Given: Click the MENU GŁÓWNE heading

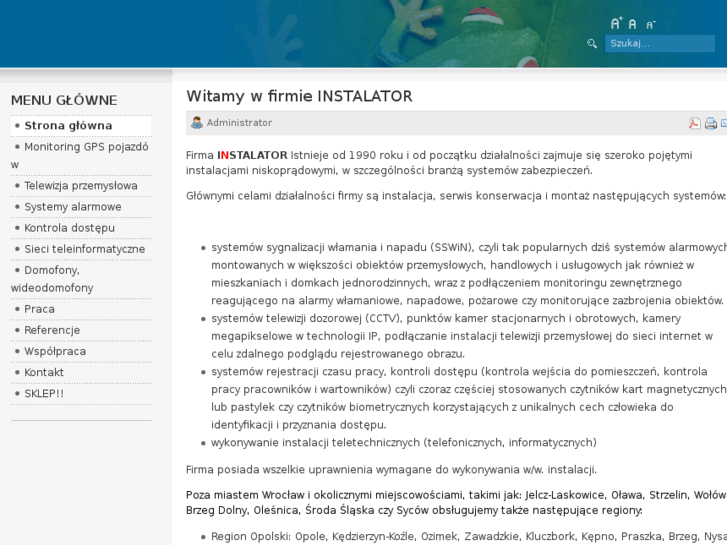Looking at the screenshot, I should pyautogui.click(x=64, y=100).
